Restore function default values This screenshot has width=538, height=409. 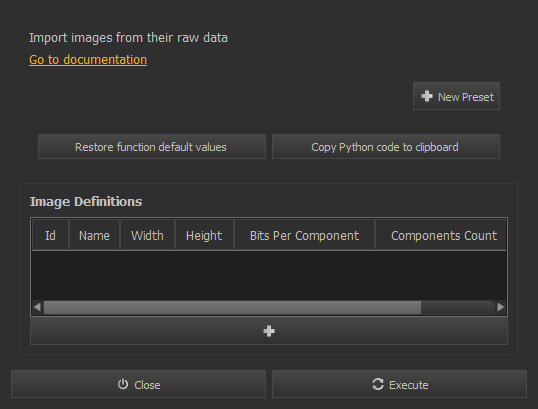[x=152, y=147]
